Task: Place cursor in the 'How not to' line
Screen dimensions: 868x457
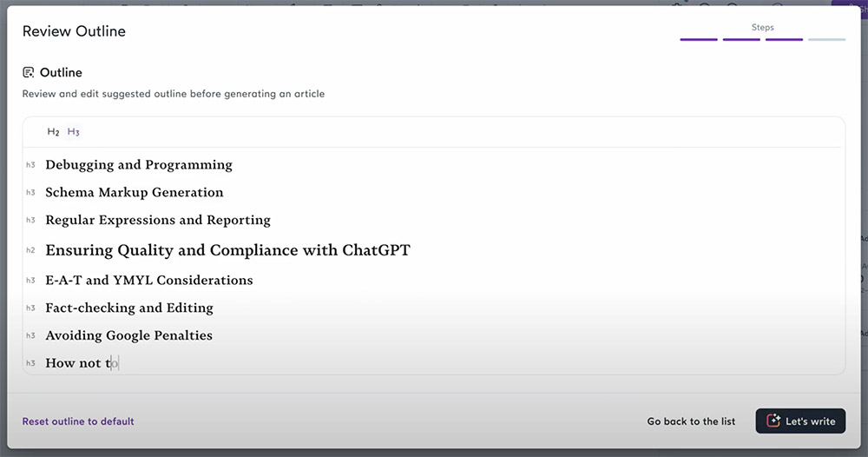Action: (82, 363)
